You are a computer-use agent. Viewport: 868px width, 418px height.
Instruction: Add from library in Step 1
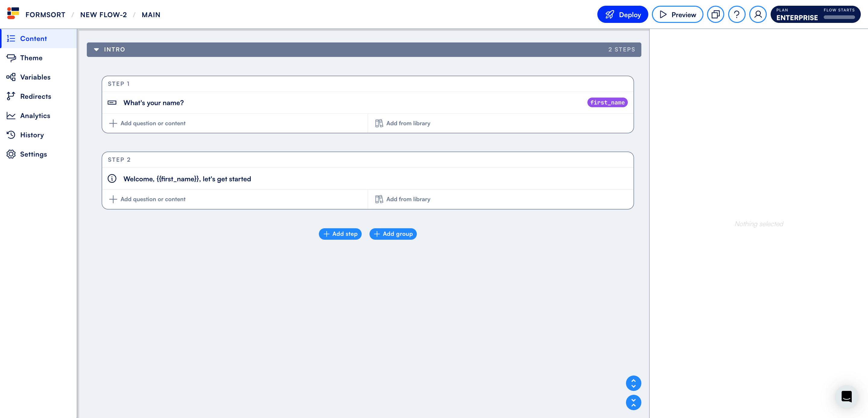pos(501,123)
